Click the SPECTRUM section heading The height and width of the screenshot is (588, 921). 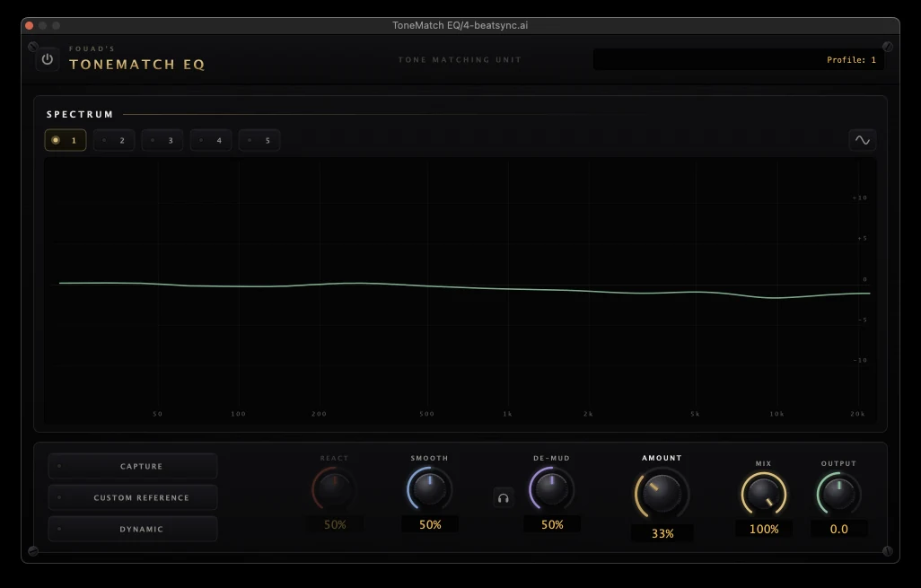(x=80, y=114)
